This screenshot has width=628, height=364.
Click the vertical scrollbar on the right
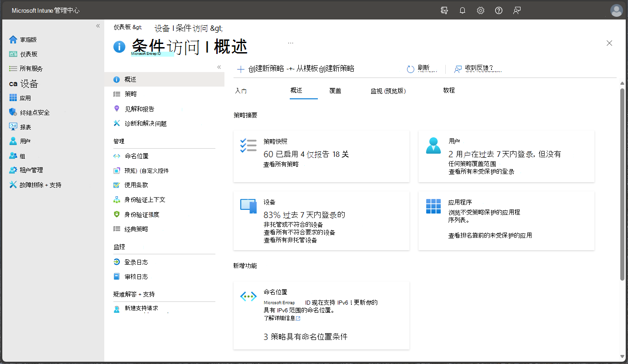click(x=622, y=181)
